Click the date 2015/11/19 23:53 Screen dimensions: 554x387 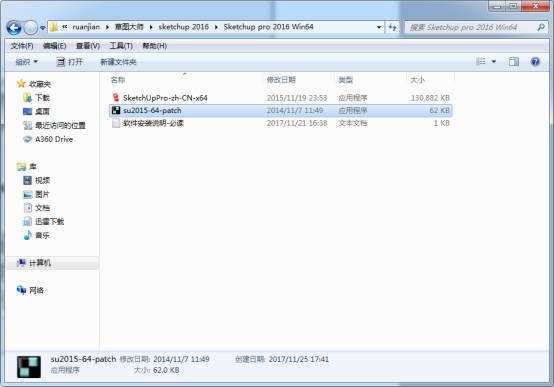(297, 98)
